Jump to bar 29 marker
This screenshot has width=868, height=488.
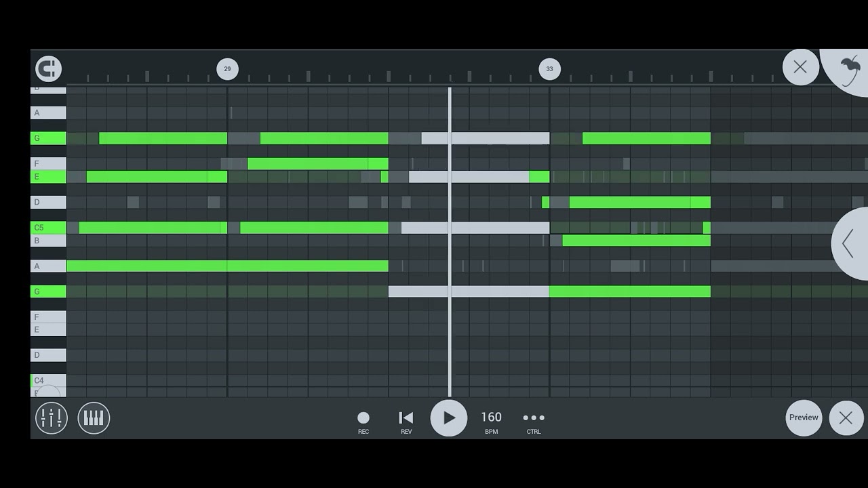coord(227,69)
